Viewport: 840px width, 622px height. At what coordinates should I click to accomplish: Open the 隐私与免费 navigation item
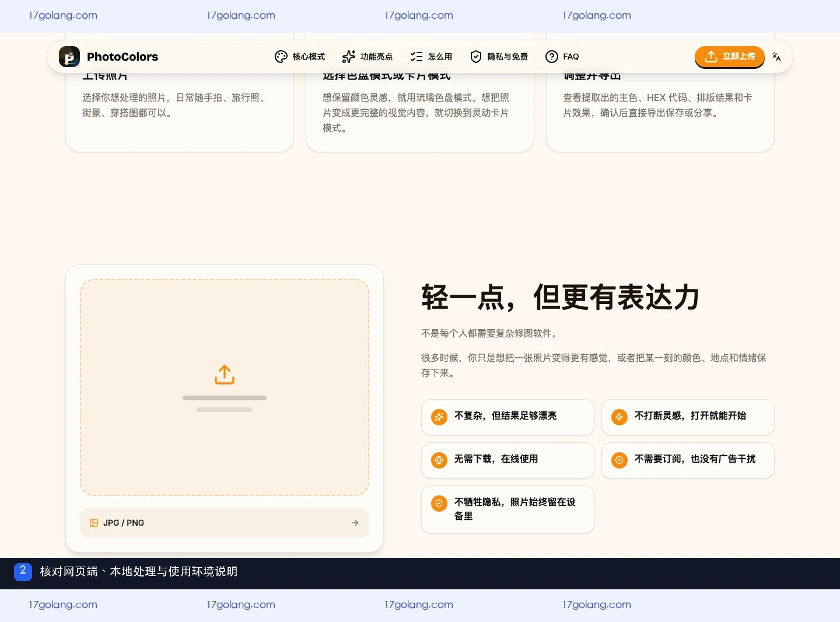[x=499, y=57]
